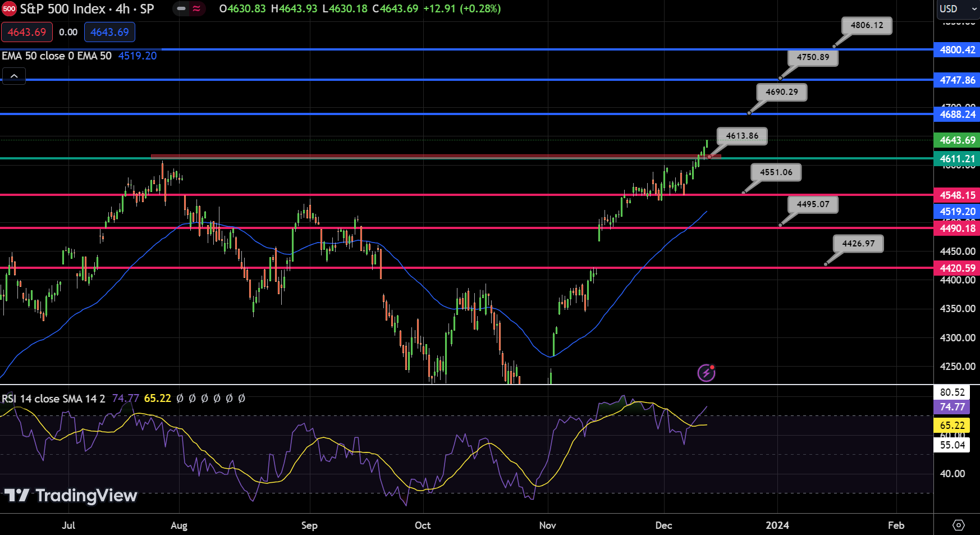The image size is (980, 535).
Task: Select the 4551.06 price callout label
Action: coord(776,172)
